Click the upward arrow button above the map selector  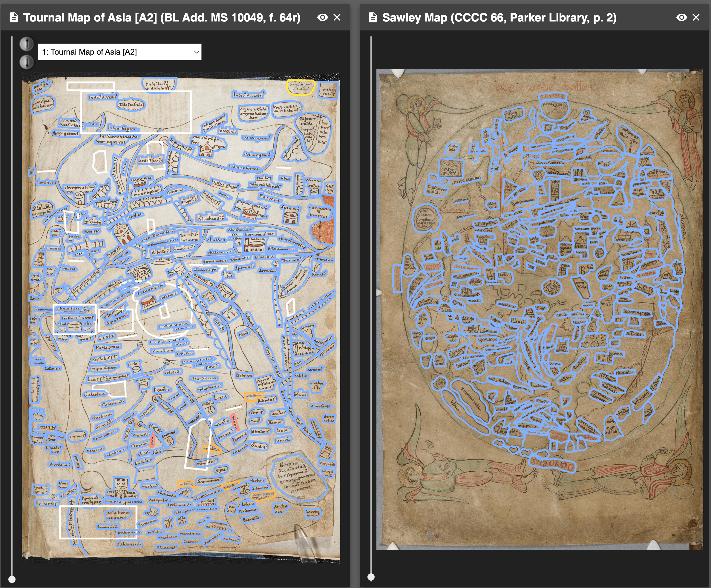point(26,44)
